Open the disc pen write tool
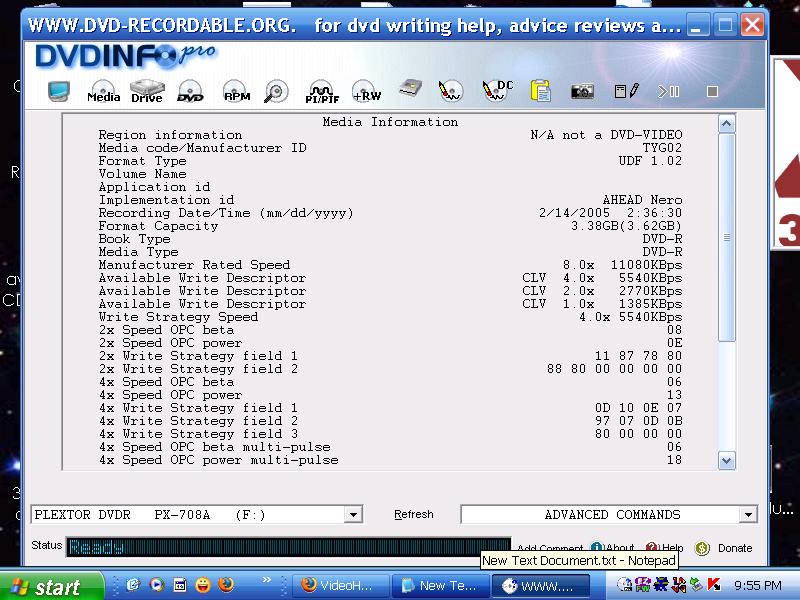The height and width of the screenshot is (600, 800). [451, 91]
